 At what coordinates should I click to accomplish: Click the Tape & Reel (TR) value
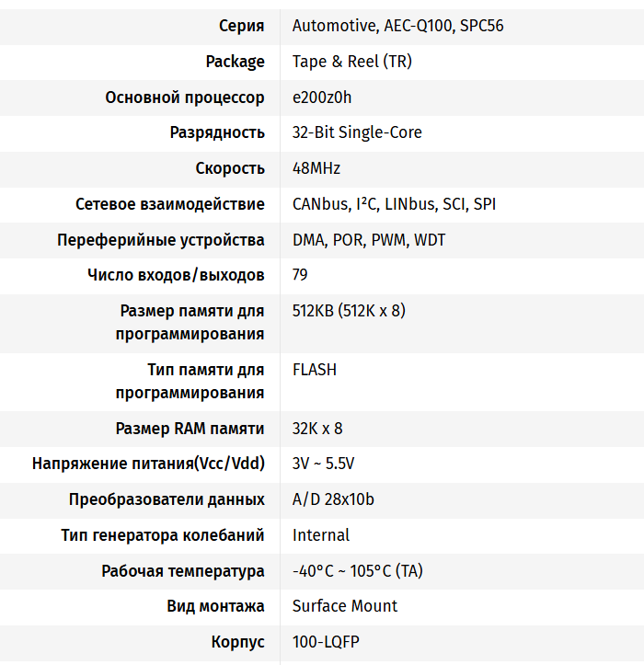[x=352, y=62]
